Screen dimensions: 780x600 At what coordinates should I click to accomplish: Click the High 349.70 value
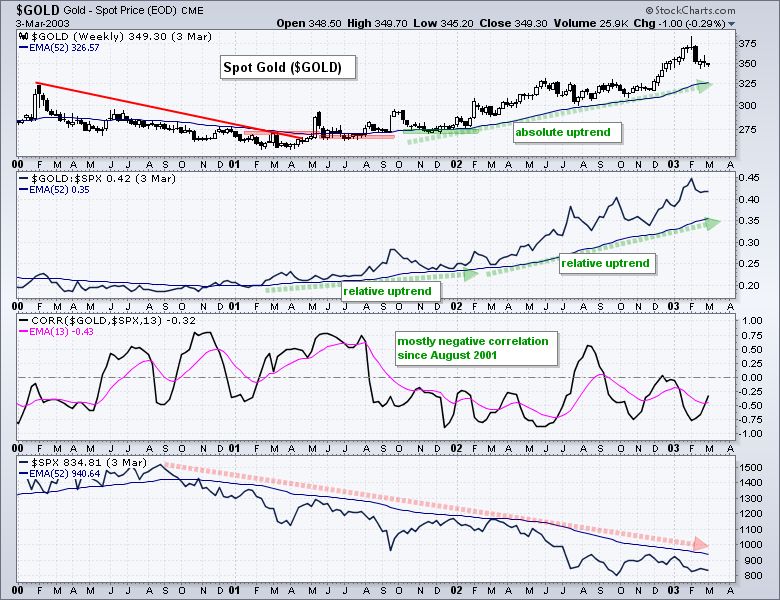(378, 23)
